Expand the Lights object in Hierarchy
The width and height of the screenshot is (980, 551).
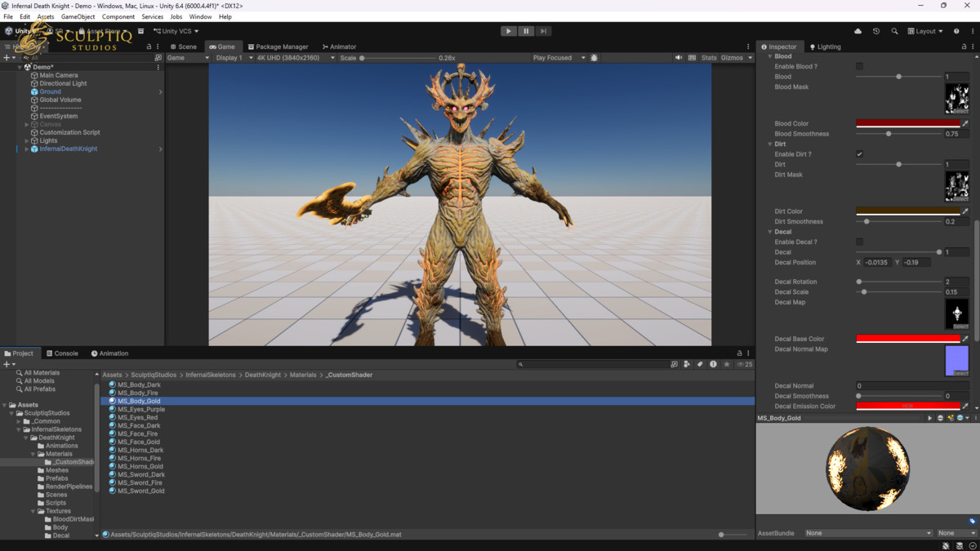pyautogui.click(x=26, y=141)
